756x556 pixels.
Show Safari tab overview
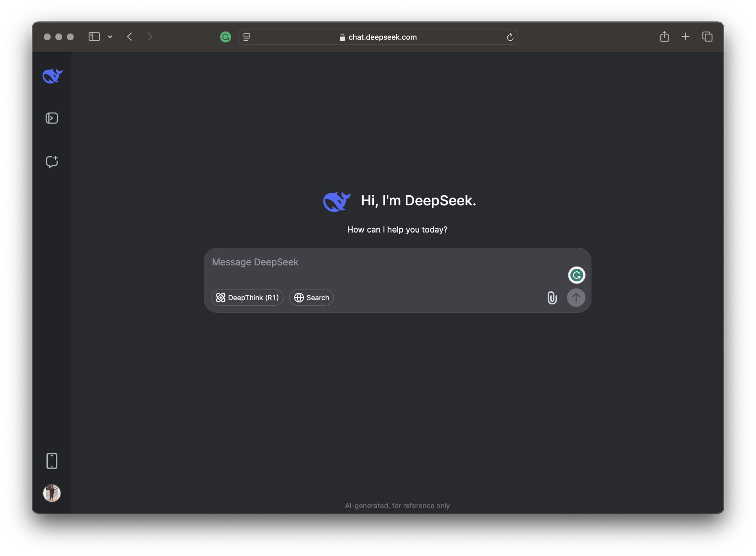707,37
